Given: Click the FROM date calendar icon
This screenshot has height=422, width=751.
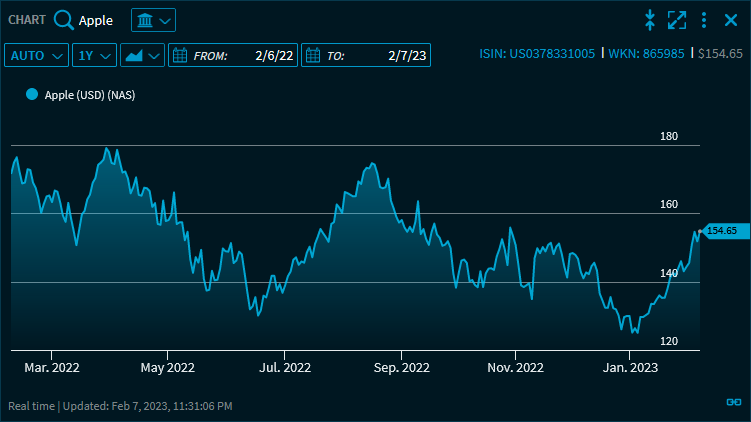Looking at the screenshot, I should coord(180,55).
